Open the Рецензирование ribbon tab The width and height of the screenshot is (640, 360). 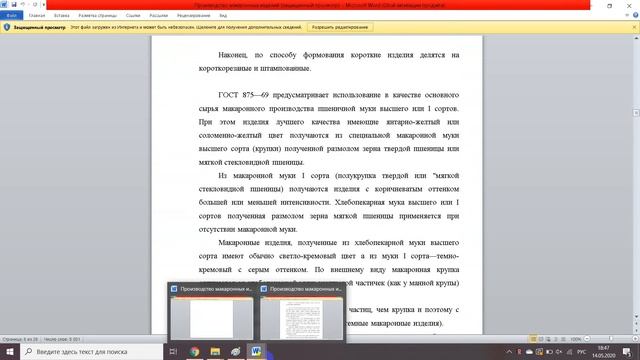pyautogui.click(x=193, y=16)
